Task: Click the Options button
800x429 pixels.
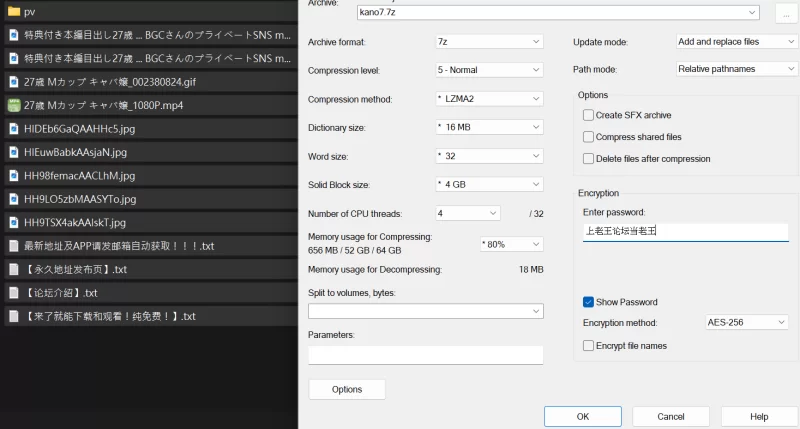Action: 347,389
